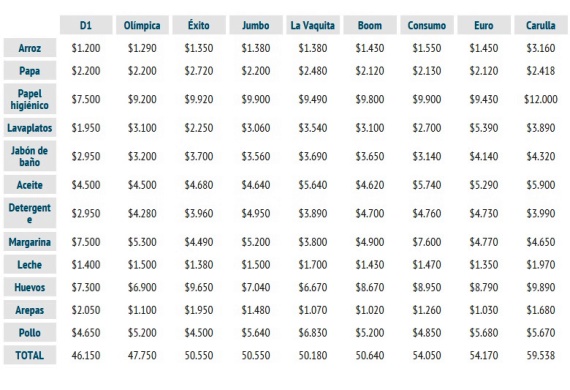Viewport: 570px width, 390px height.
Task: Click Carulla's $12.000 papel higiénico price
Action: tap(541, 99)
